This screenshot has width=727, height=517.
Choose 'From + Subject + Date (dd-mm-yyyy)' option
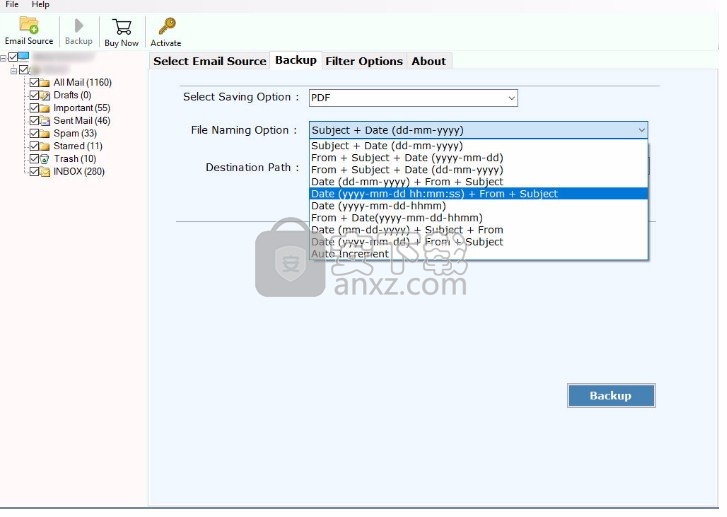[x=478, y=170]
